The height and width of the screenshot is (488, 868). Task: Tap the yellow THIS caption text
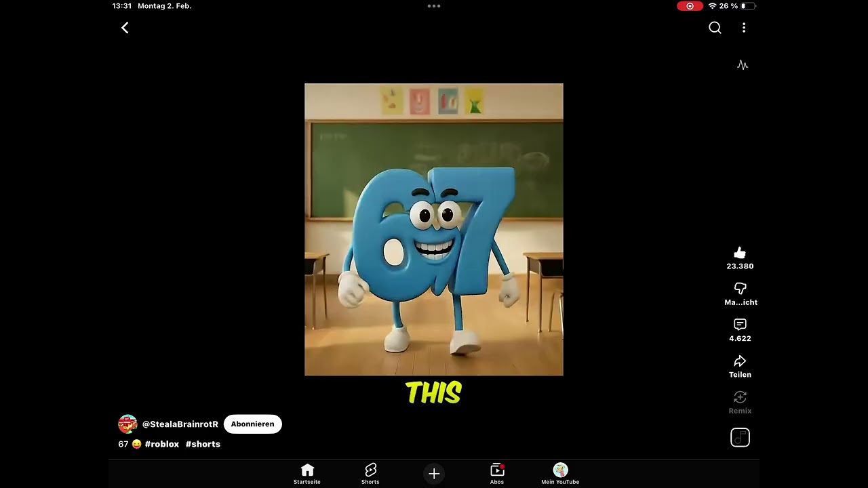[x=434, y=392]
